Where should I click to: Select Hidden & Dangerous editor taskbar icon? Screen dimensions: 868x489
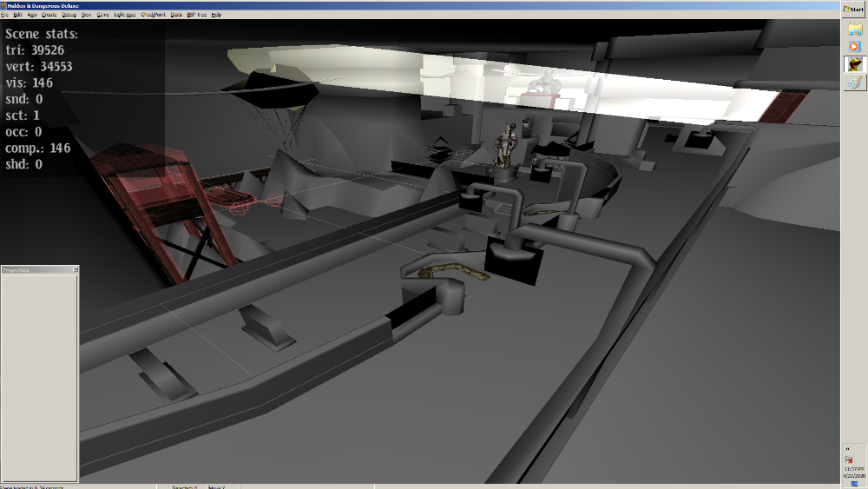point(855,64)
